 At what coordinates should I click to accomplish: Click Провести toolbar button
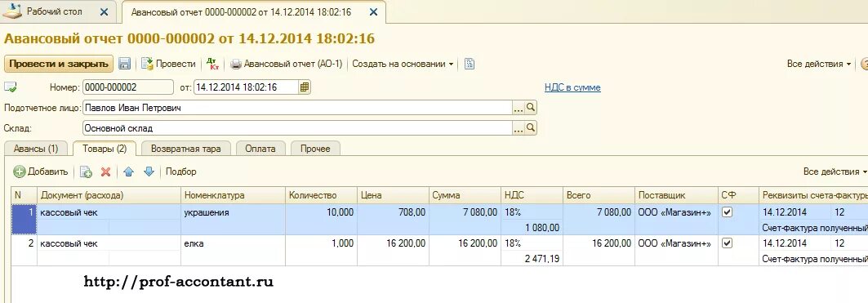coord(168,64)
